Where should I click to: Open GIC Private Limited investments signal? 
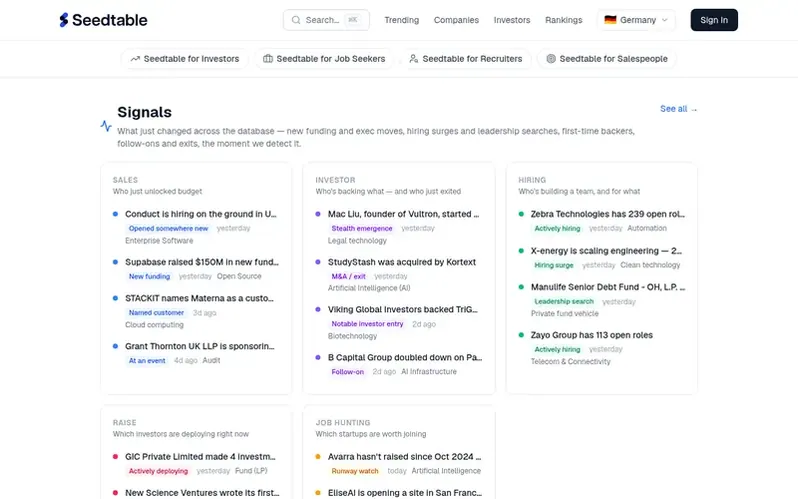click(201, 456)
